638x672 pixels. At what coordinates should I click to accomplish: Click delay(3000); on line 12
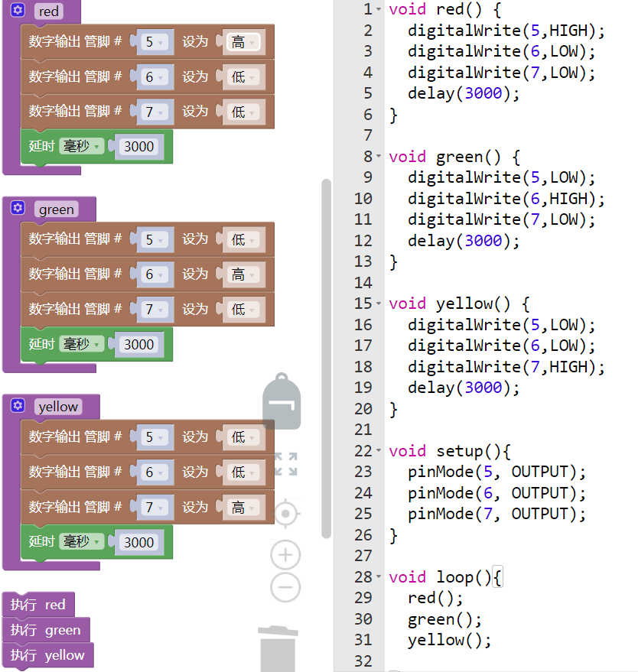click(464, 240)
